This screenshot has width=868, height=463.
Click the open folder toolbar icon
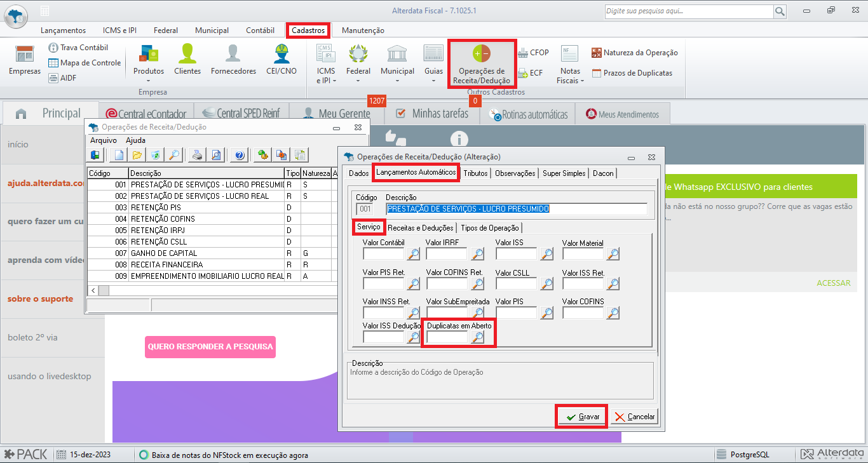137,154
